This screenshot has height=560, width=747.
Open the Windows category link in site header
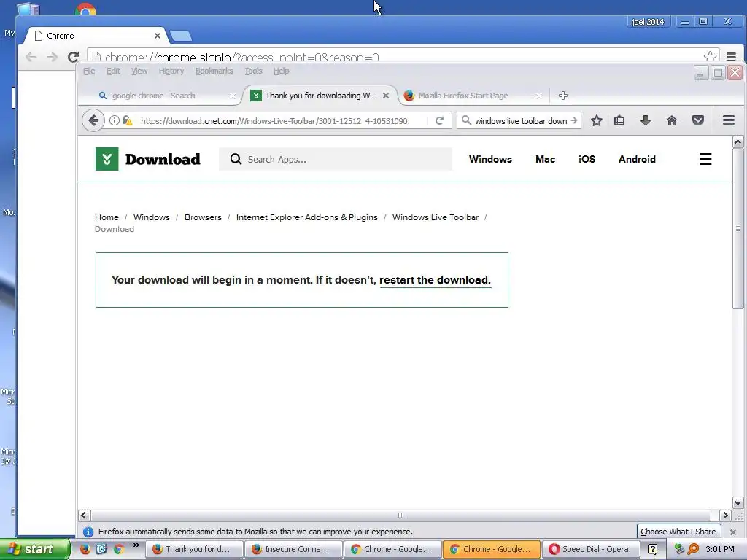click(x=490, y=159)
